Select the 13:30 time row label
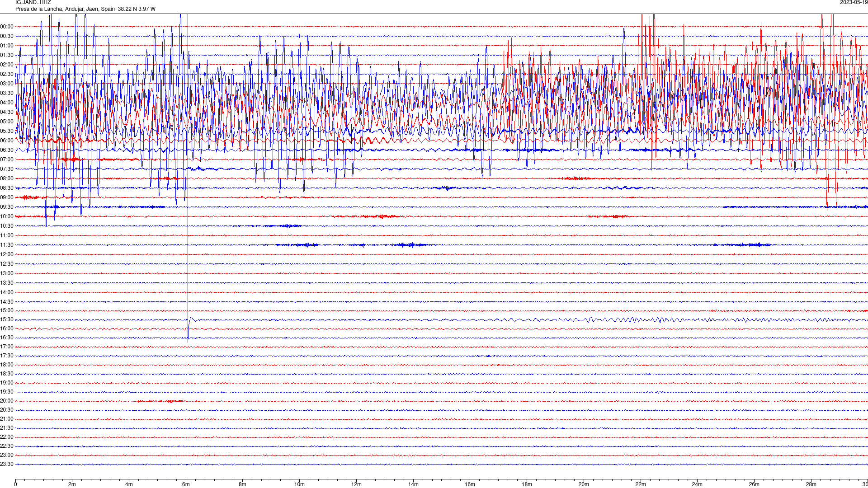868x488 pixels. (x=7, y=283)
